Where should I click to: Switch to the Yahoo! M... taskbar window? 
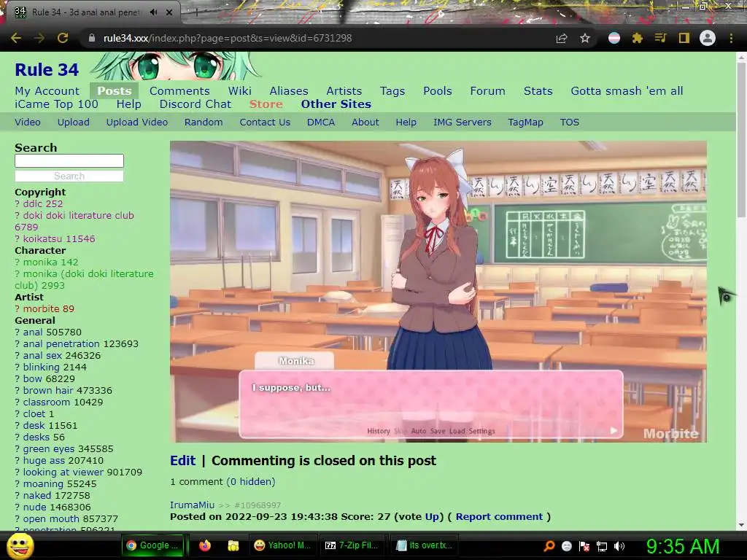tap(282, 545)
